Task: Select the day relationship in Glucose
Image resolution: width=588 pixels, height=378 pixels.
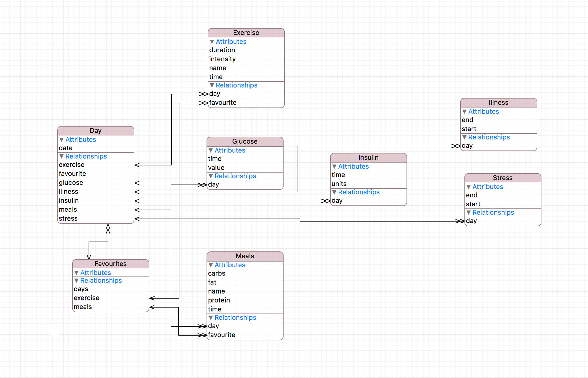Action: 214,184
